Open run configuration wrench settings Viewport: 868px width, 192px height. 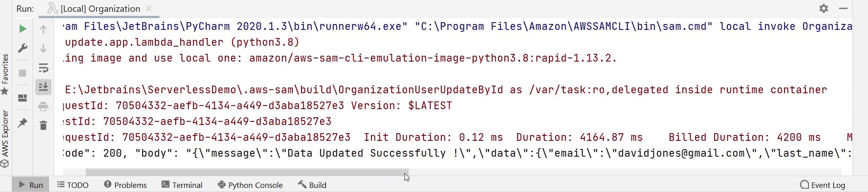coord(22,48)
